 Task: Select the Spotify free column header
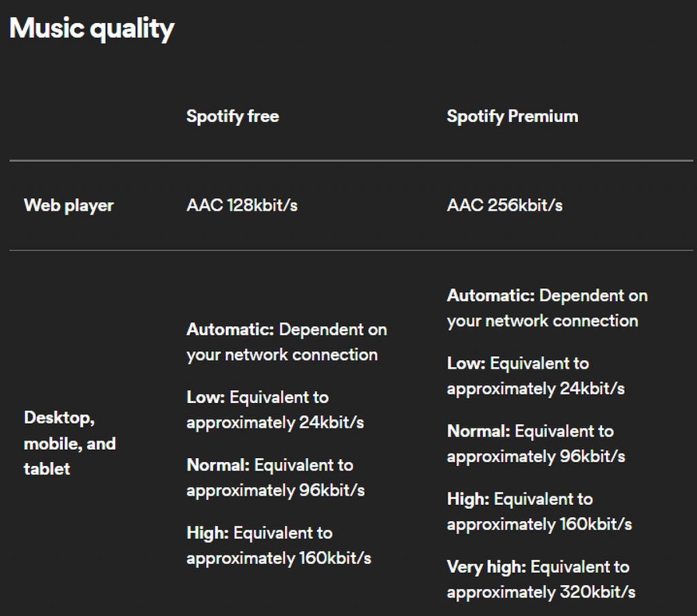[232, 116]
